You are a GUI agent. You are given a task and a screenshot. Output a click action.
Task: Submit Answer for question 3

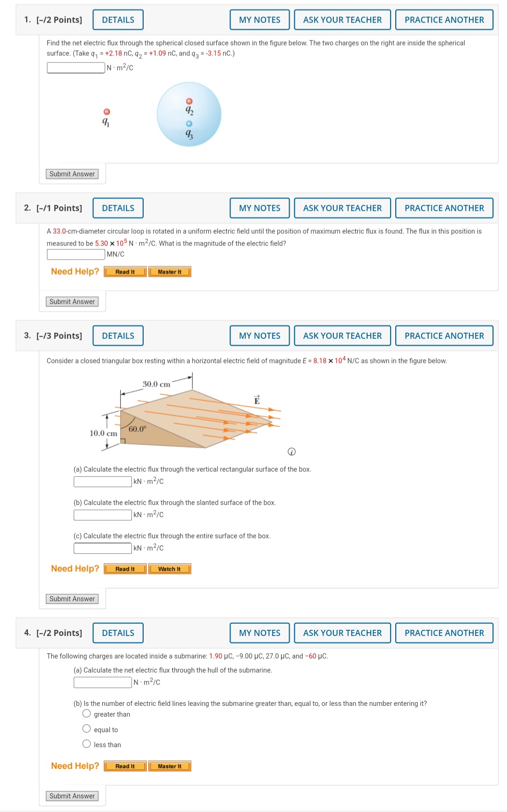pos(71,598)
